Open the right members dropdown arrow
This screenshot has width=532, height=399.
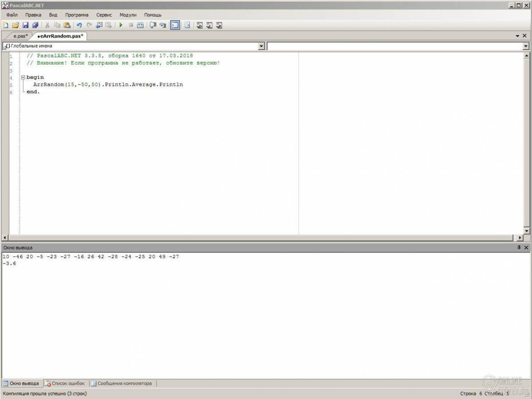[526, 46]
